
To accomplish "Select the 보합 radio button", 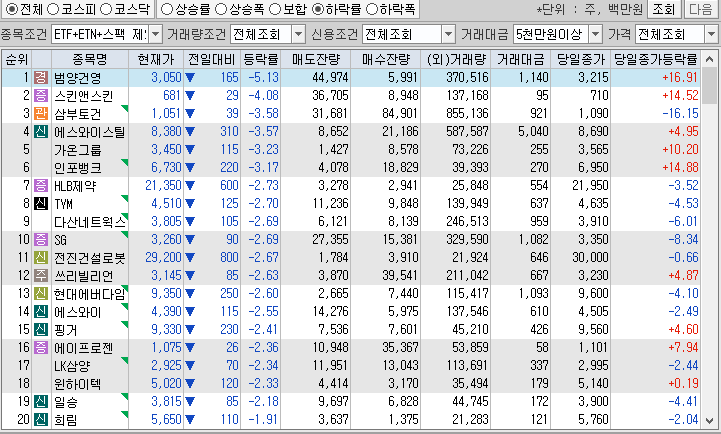I will click(x=275, y=9).
